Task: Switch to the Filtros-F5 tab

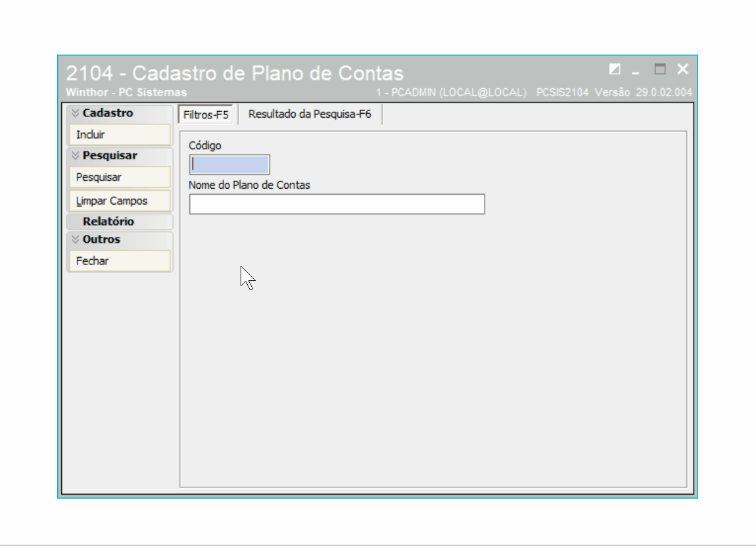Action: point(206,115)
